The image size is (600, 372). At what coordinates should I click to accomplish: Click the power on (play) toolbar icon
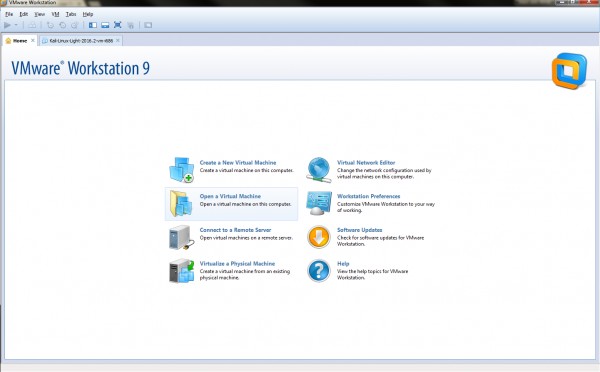click(x=7, y=25)
